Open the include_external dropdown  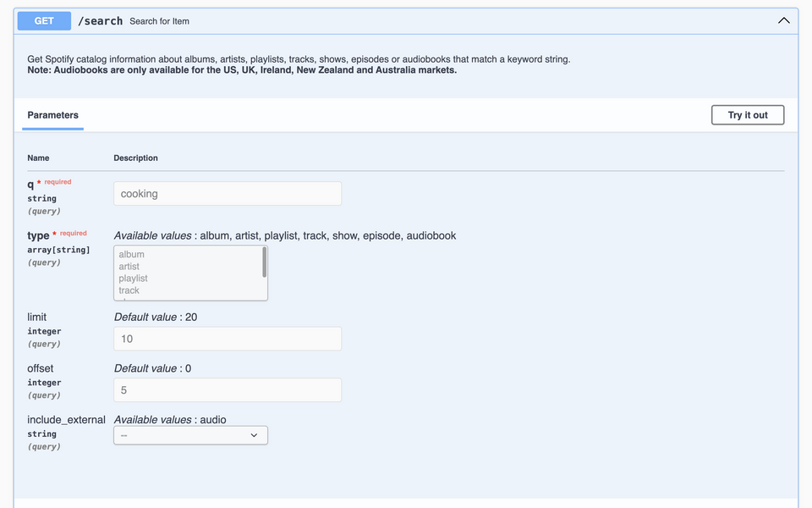[190, 434]
